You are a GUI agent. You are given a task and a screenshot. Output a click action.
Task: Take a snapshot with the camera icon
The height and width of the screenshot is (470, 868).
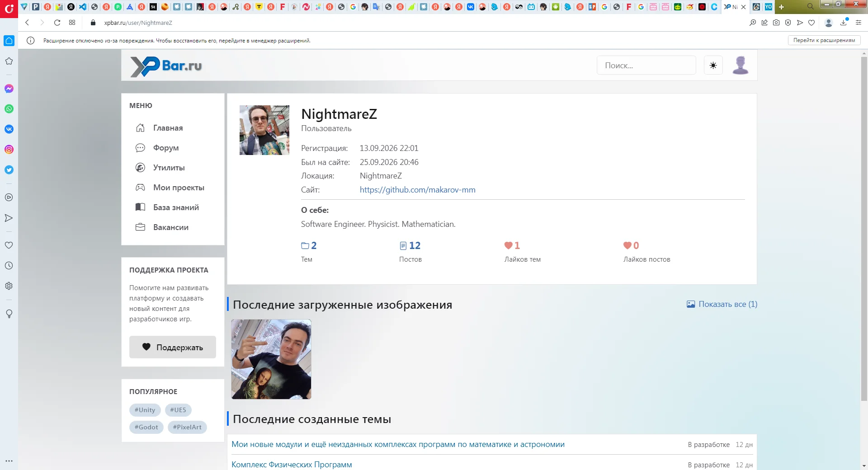click(x=776, y=23)
